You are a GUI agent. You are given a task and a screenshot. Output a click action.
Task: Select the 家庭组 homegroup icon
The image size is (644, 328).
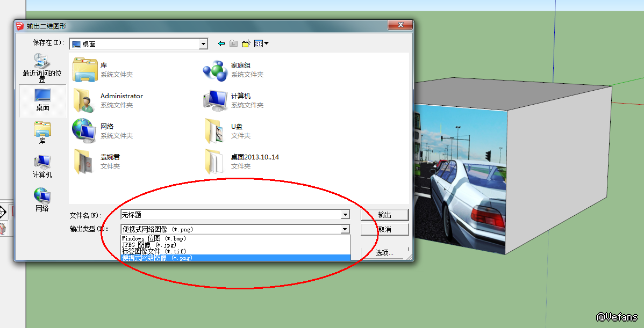pyautogui.click(x=215, y=70)
